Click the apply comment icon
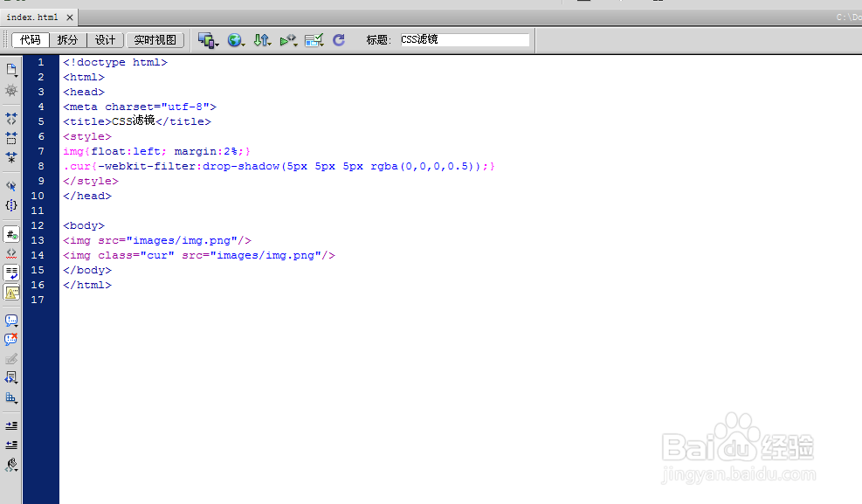This screenshot has height=504, width=862. [11, 320]
